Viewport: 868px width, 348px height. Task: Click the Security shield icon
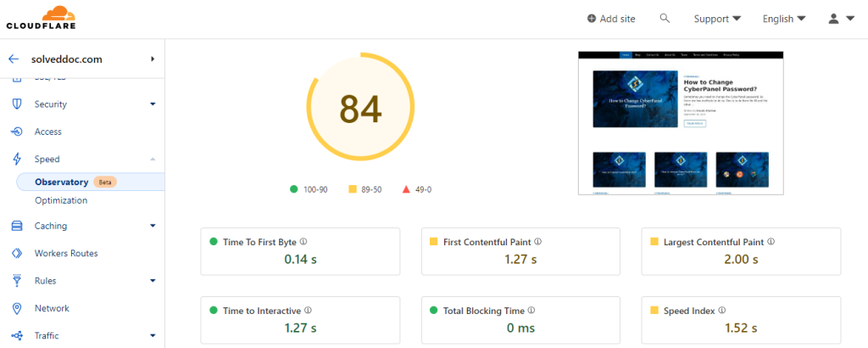(17, 104)
